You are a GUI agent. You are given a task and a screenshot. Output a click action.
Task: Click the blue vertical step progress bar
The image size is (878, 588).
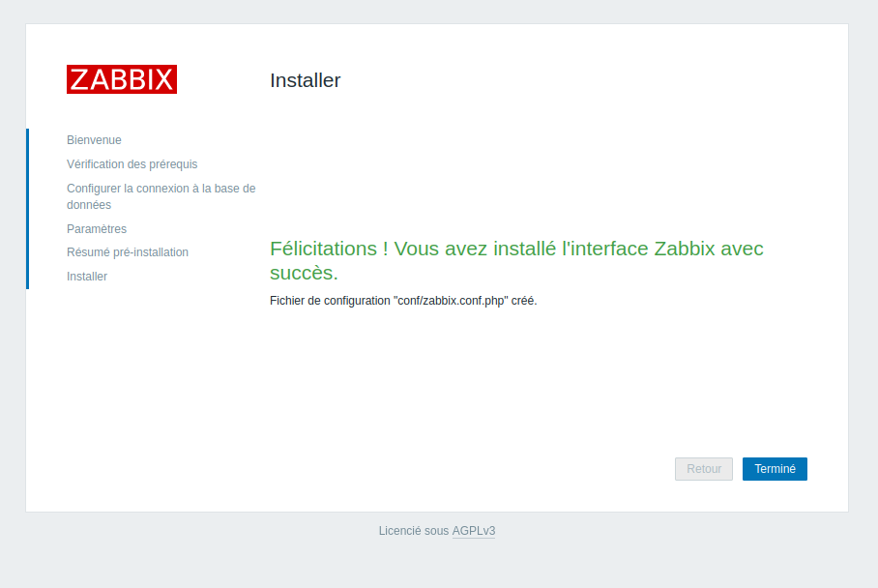[x=27, y=208]
